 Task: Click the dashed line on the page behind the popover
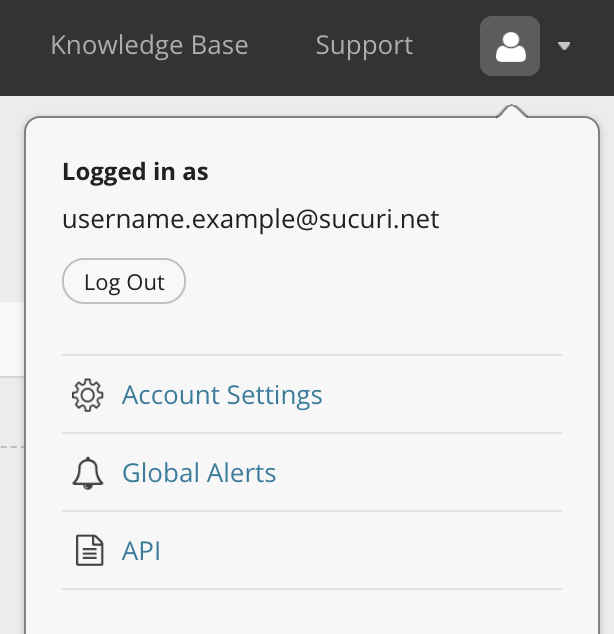pyautogui.click(x=12, y=447)
